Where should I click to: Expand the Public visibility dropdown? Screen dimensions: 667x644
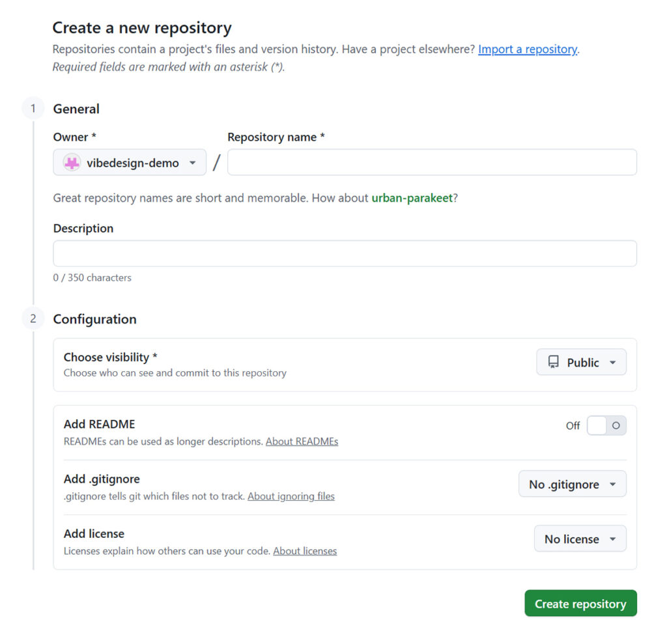point(581,363)
